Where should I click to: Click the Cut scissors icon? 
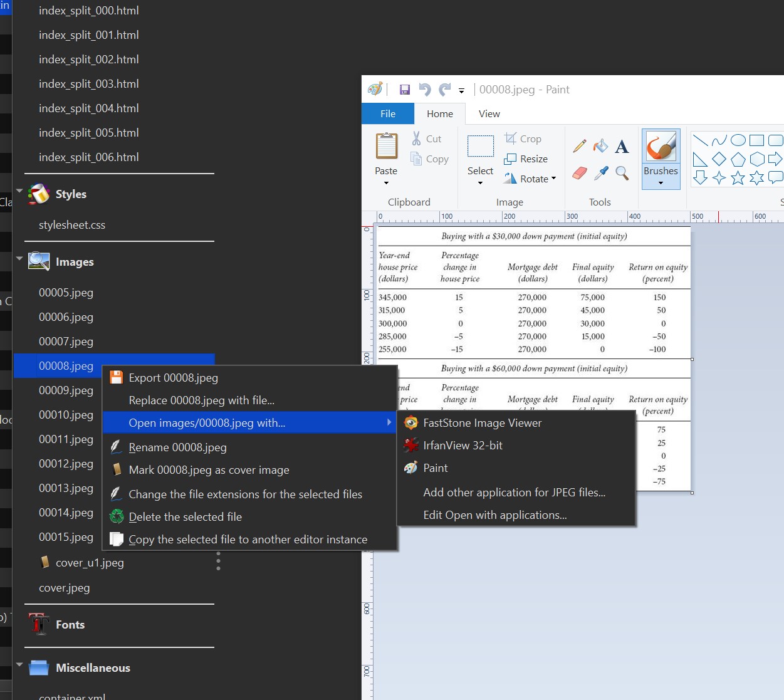pyautogui.click(x=417, y=138)
